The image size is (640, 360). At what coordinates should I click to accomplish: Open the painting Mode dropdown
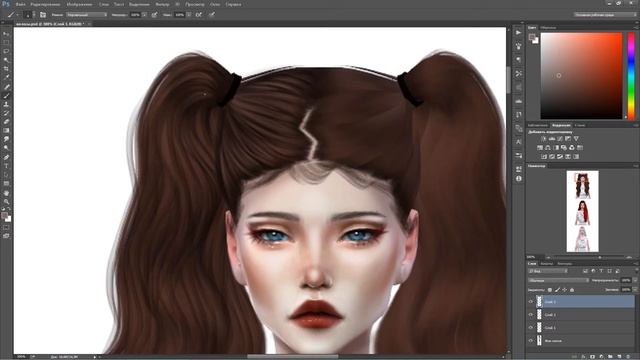[87, 15]
